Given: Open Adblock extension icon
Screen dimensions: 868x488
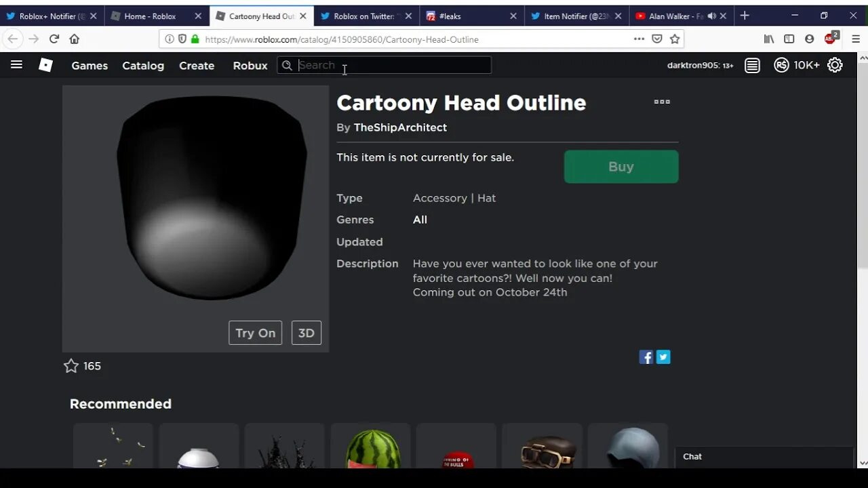Looking at the screenshot, I should (x=831, y=38).
